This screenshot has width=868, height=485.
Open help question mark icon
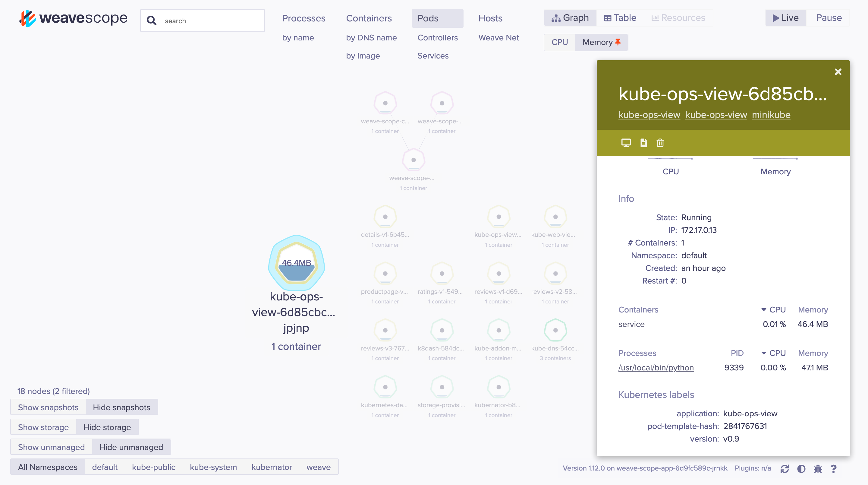tap(834, 468)
